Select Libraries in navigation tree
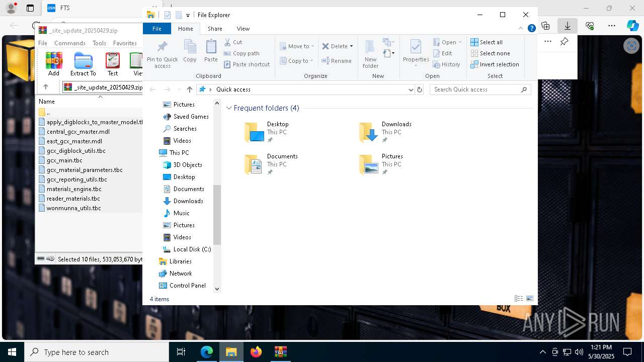 point(175,261)
